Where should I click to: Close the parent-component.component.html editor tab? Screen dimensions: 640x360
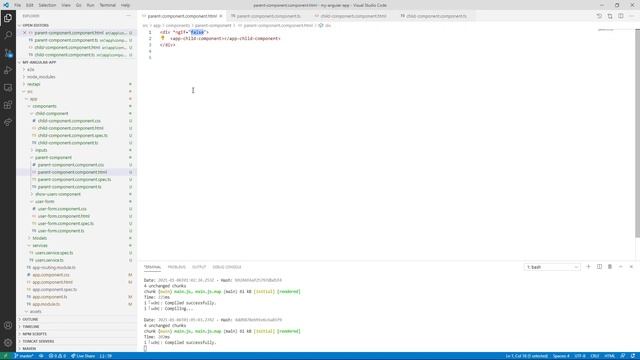tap(221, 16)
